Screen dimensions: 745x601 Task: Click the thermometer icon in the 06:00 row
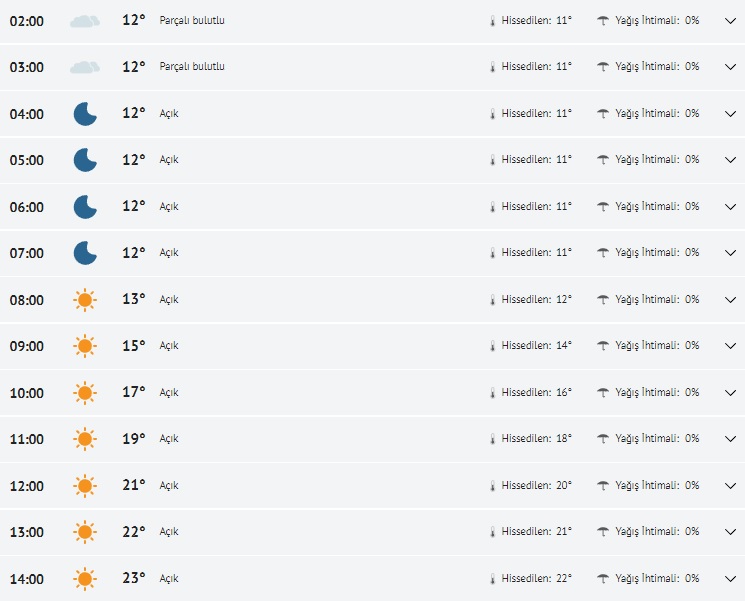[492, 207]
